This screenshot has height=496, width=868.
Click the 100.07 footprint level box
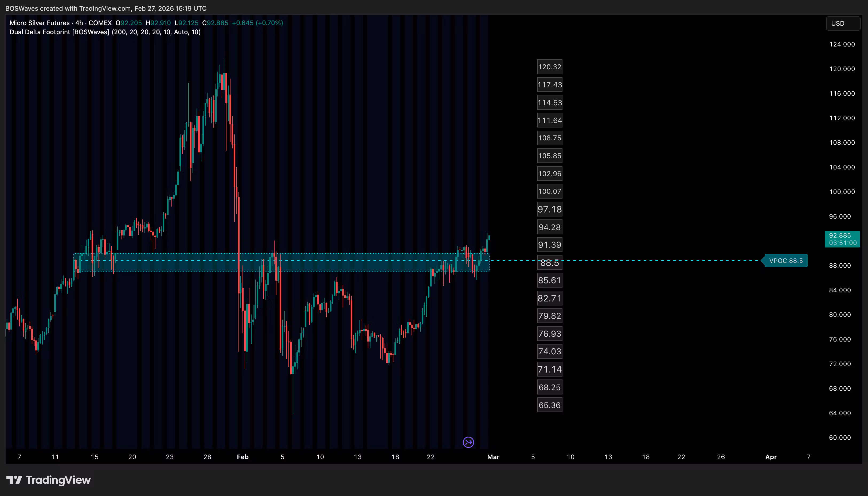point(549,191)
